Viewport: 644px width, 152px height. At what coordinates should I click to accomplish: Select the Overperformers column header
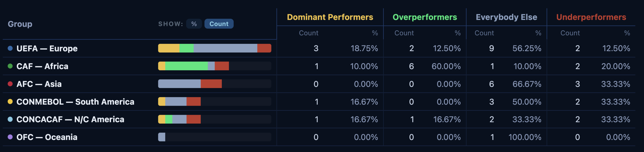click(425, 17)
